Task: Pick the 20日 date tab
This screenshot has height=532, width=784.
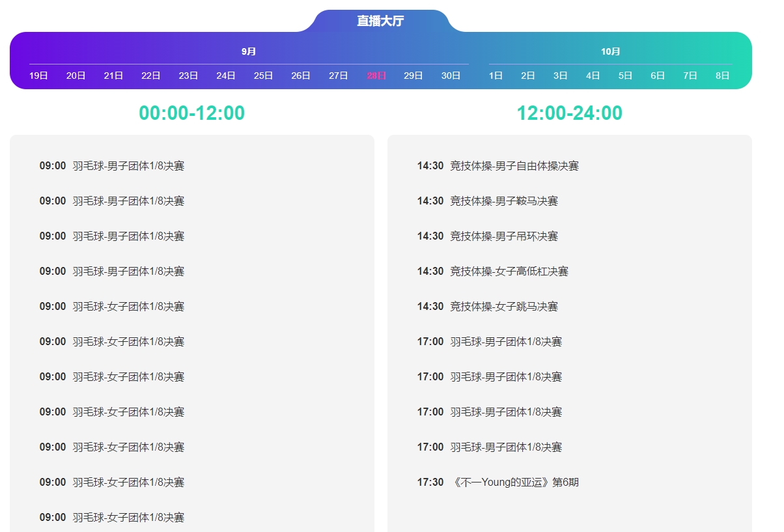Action: click(x=76, y=76)
